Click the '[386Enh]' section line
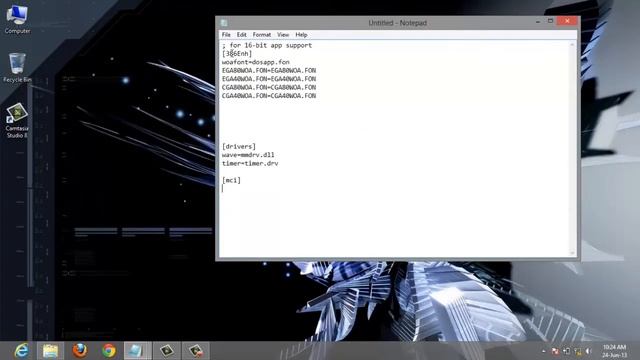The width and height of the screenshot is (640, 360). pos(237,53)
